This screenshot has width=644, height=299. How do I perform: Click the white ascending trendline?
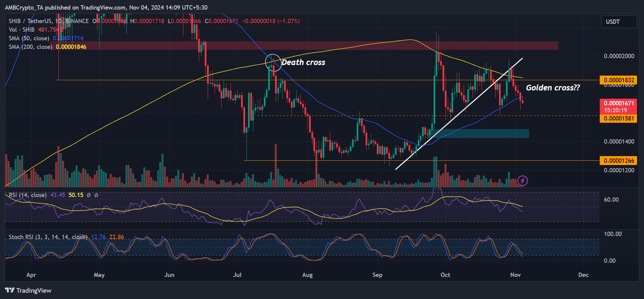(459, 114)
